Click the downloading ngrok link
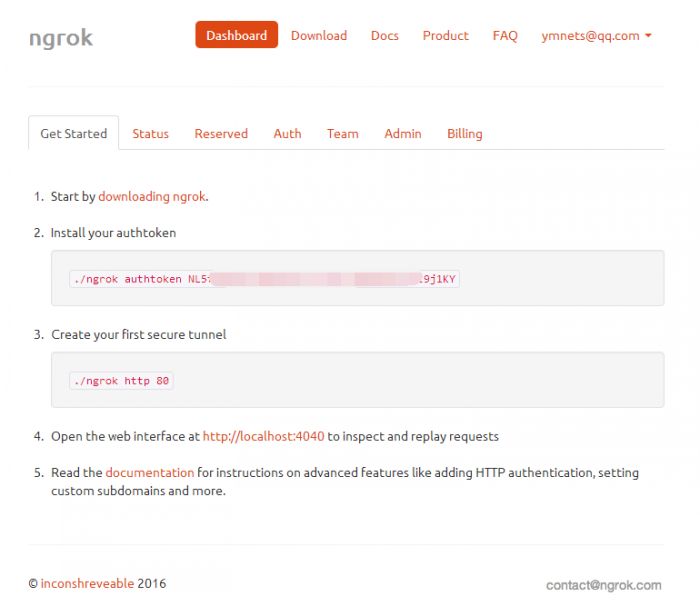This screenshot has width=700, height=606. tap(152, 196)
